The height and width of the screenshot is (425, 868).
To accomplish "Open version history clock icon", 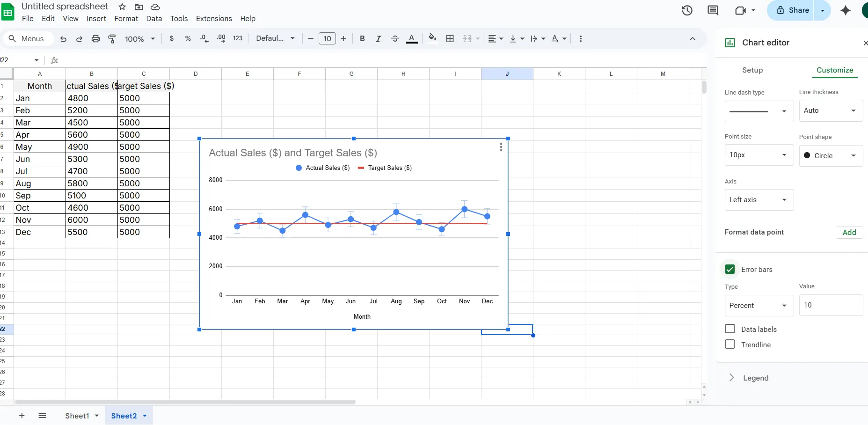I will click(x=686, y=10).
